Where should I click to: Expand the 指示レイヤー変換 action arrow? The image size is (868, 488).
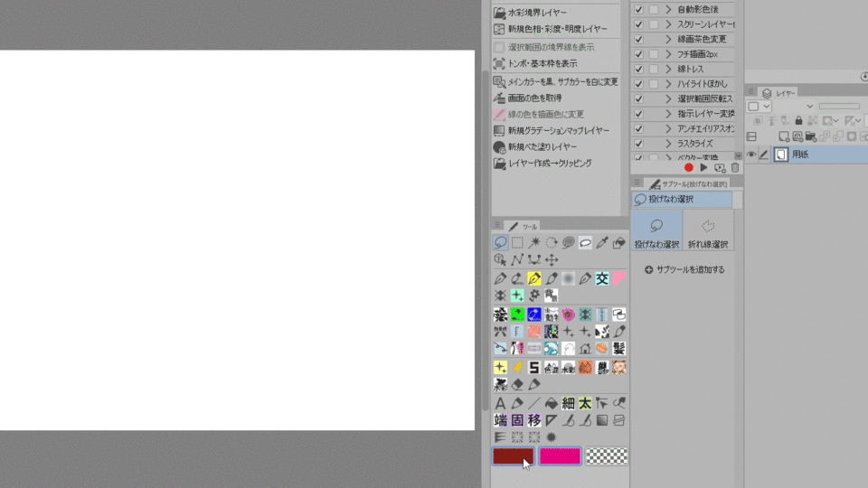668,114
